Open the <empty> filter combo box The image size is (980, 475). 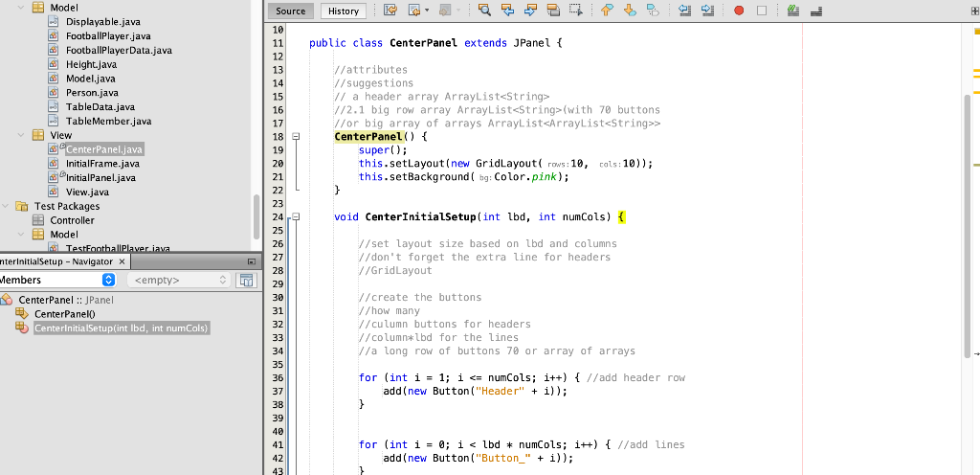pyautogui.click(x=179, y=280)
